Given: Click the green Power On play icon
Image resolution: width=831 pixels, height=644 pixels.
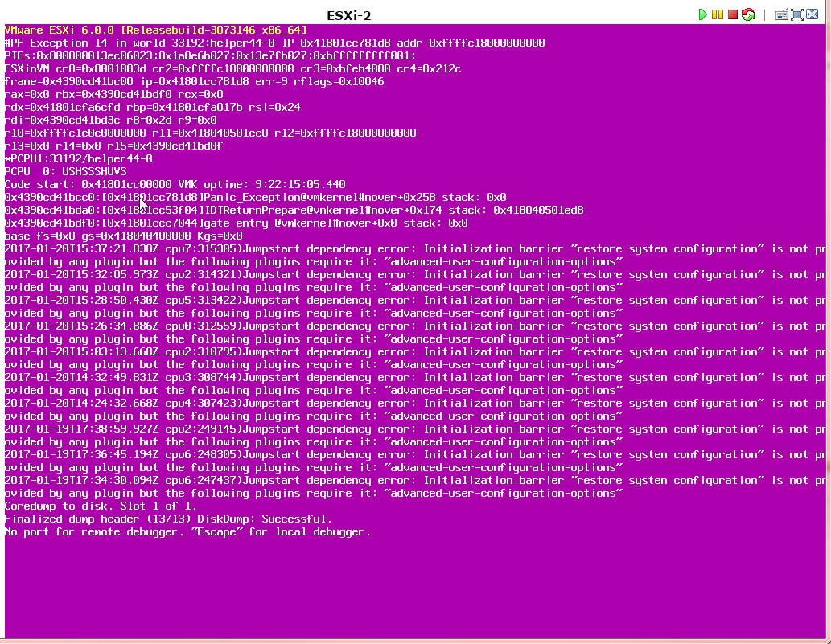Looking at the screenshot, I should point(703,14).
